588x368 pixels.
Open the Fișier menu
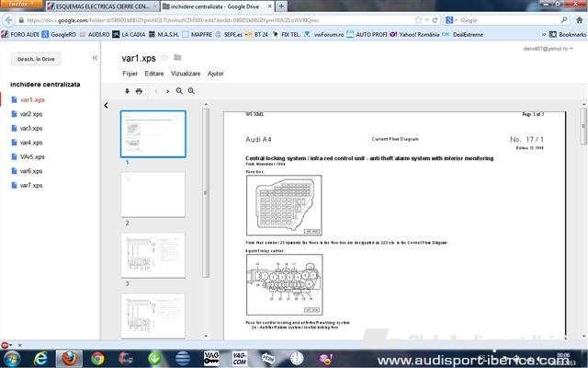click(130, 74)
